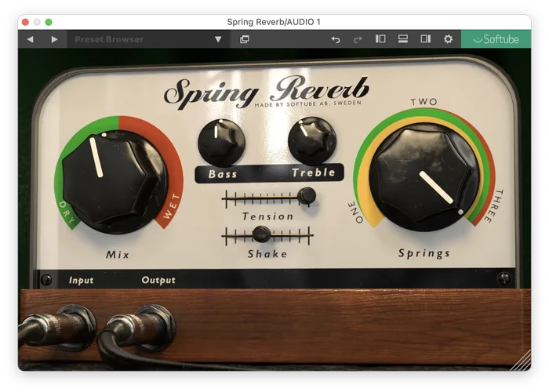Click the Tension slider handle
Viewport: 549px width, 392px height.
click(307, 196)
